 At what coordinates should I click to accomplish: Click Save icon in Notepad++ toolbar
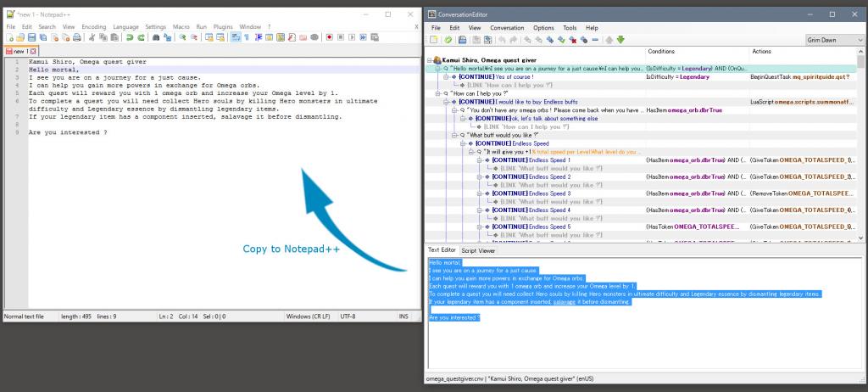click(31, 37)
